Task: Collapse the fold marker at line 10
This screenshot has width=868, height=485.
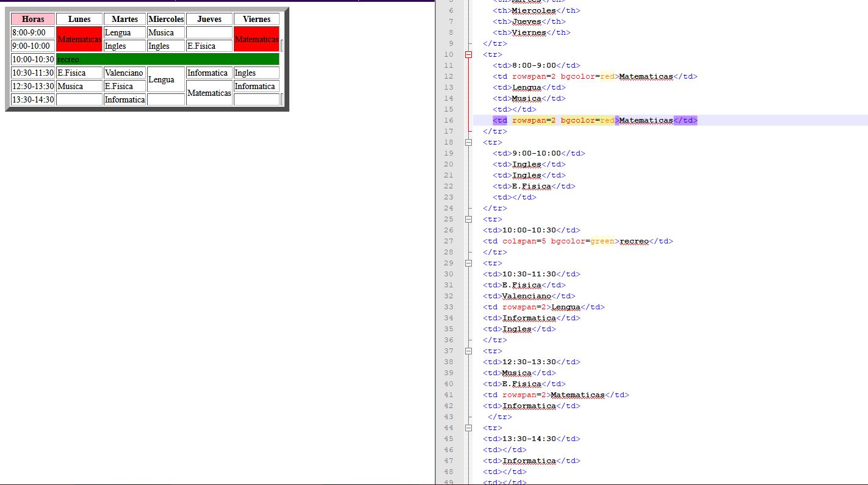Action: tap(469, 54)
